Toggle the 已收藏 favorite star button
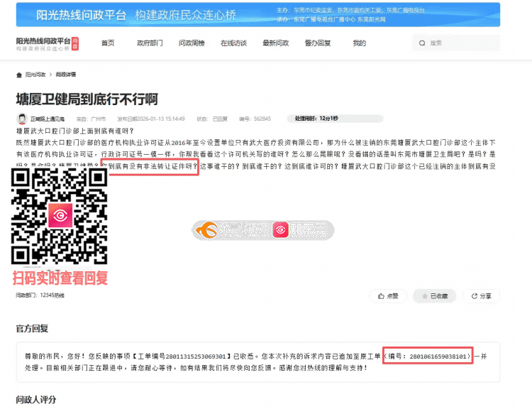Viewport: 532px width, 414px height. [435, 295]
